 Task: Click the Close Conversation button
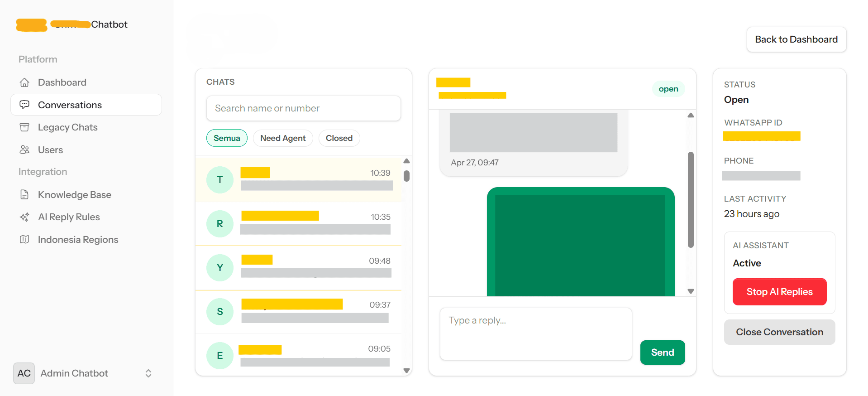click(x=779, y=332)
